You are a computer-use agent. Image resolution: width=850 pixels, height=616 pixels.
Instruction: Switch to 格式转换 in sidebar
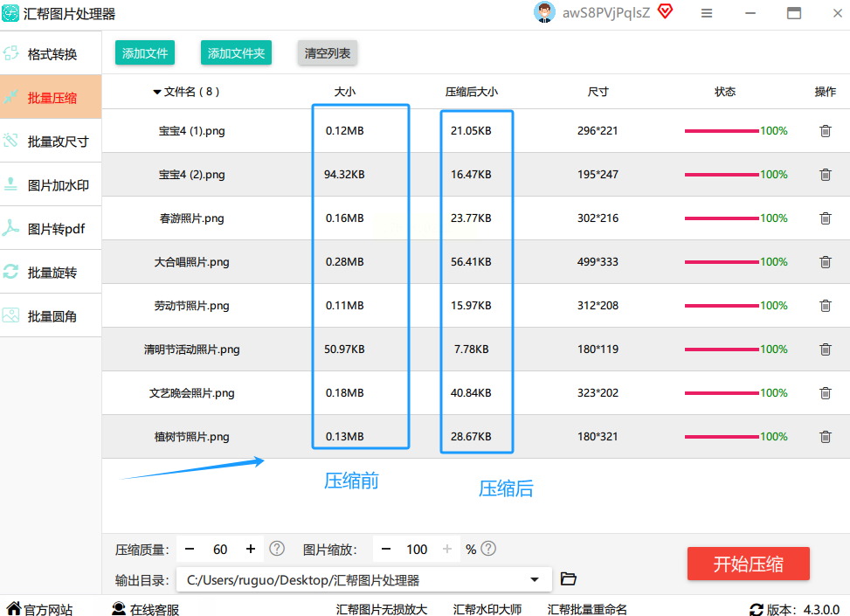[51, 53]
